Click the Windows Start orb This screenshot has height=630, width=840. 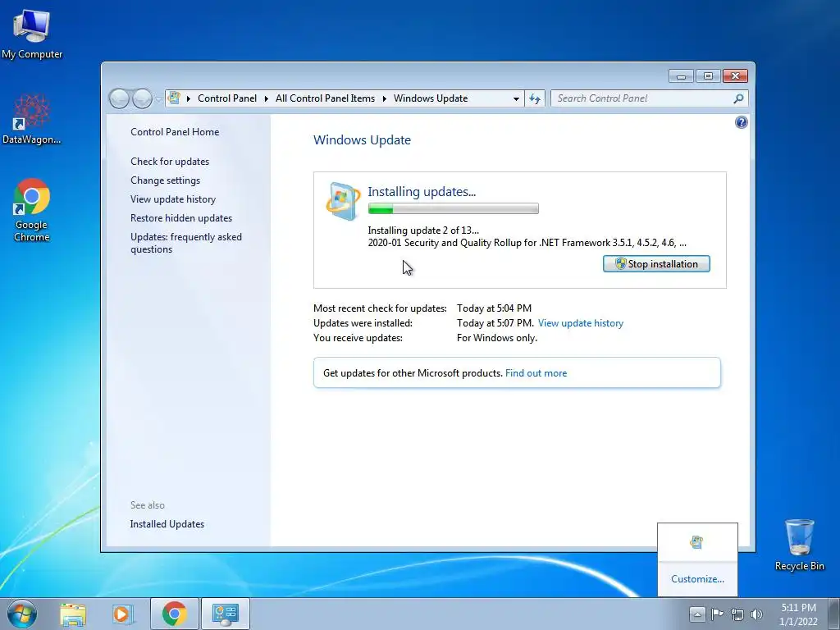22,614
